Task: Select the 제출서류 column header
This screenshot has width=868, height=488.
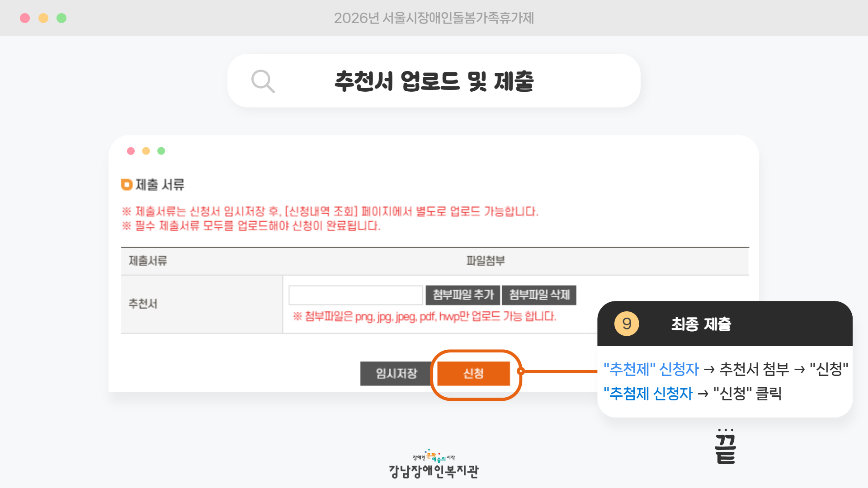Action: click(x=148, y=261)
